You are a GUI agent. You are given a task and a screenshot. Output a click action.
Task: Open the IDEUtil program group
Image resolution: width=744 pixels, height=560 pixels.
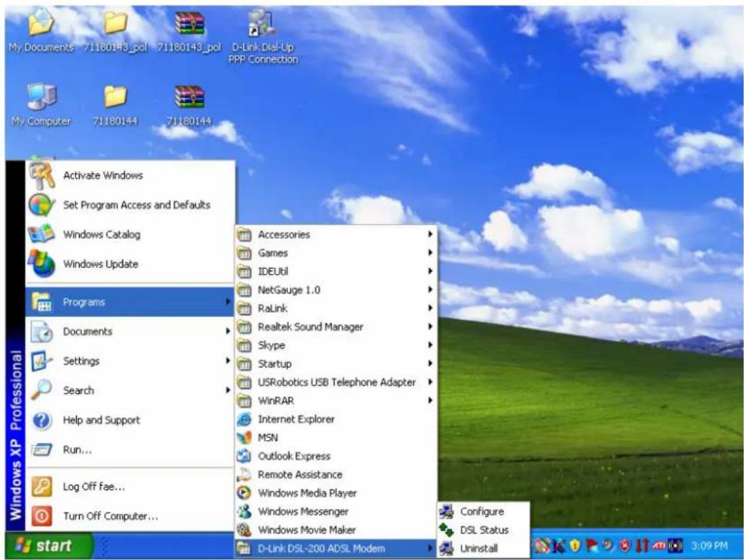tap(336, 271)
